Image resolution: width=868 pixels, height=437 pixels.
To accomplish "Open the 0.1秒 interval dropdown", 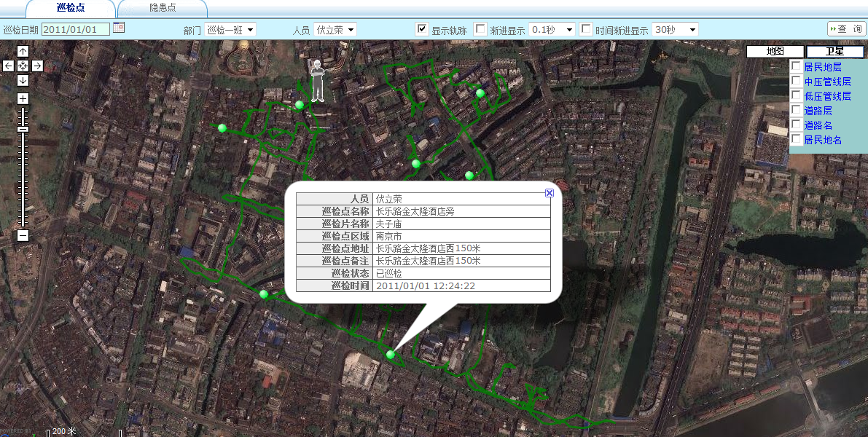I will (552, 29).
